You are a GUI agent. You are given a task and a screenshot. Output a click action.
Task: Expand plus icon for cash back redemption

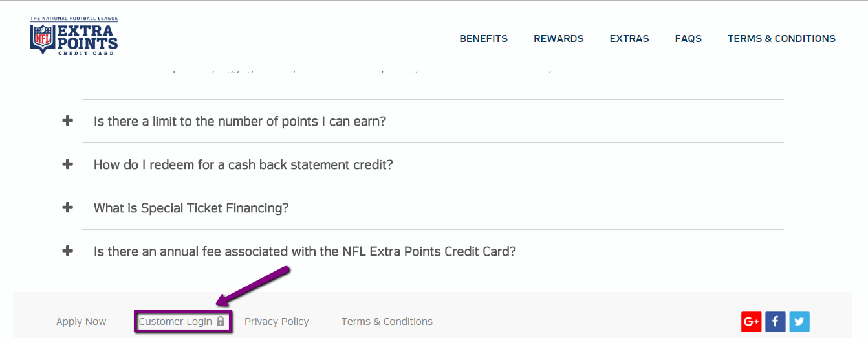[67, 164]
